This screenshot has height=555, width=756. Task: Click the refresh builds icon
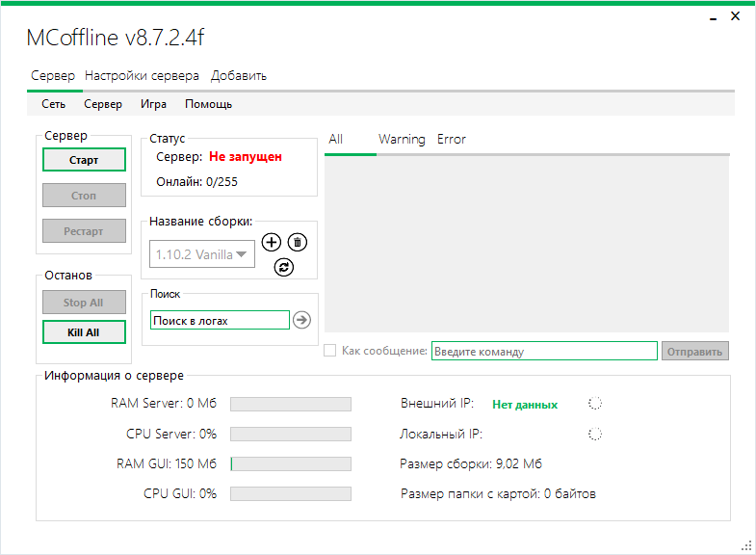(x=284, y=268)
